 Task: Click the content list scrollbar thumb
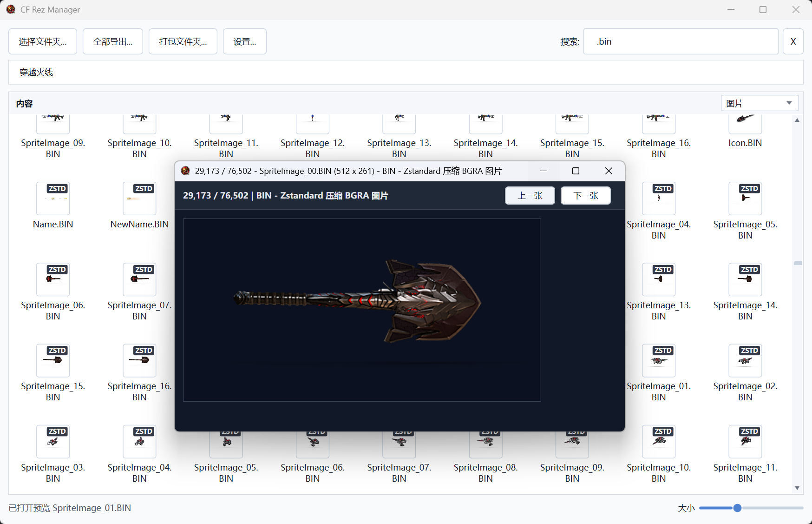pos(798,263)
